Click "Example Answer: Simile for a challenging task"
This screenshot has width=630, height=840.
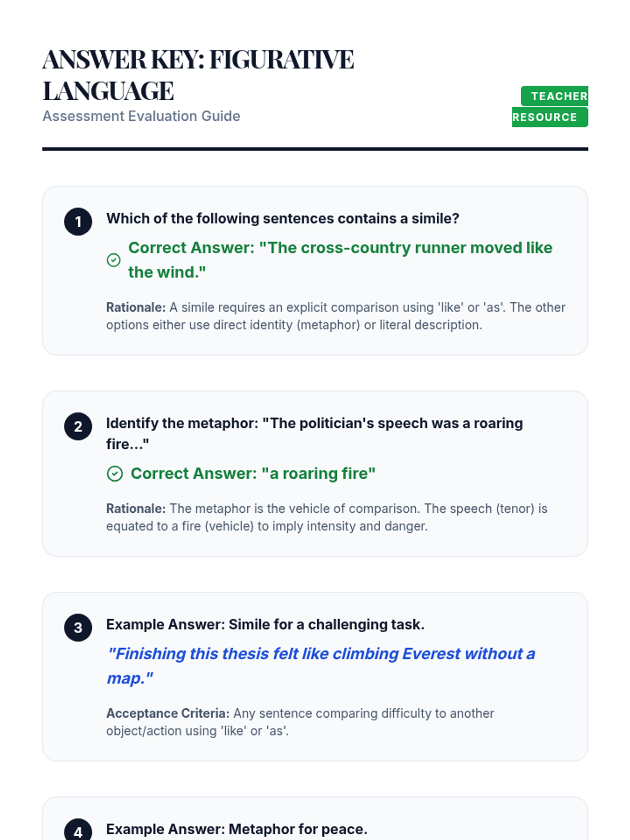click(265, 624)
